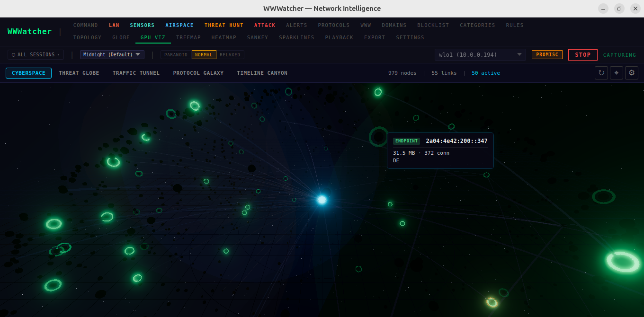The height and width of the screenshot is (317, 644).
Task: Open the wlo1 interface selector dropdown
Action: click(x=480, y=55)
